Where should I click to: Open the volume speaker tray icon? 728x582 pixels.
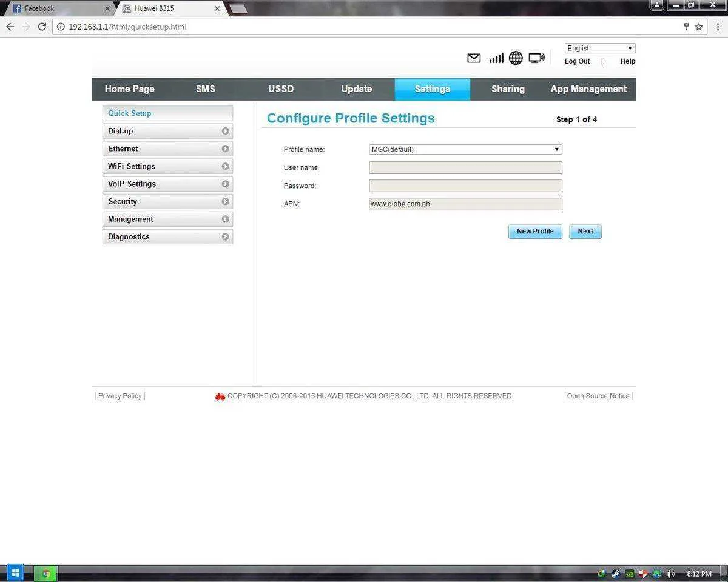670,574
